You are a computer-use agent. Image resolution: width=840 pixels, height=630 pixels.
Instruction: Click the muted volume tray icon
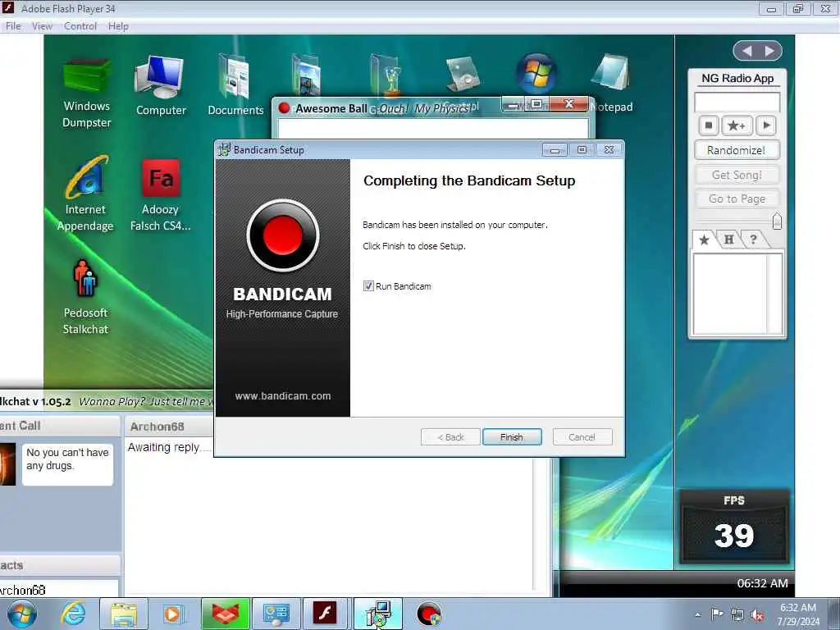[757, 615]
